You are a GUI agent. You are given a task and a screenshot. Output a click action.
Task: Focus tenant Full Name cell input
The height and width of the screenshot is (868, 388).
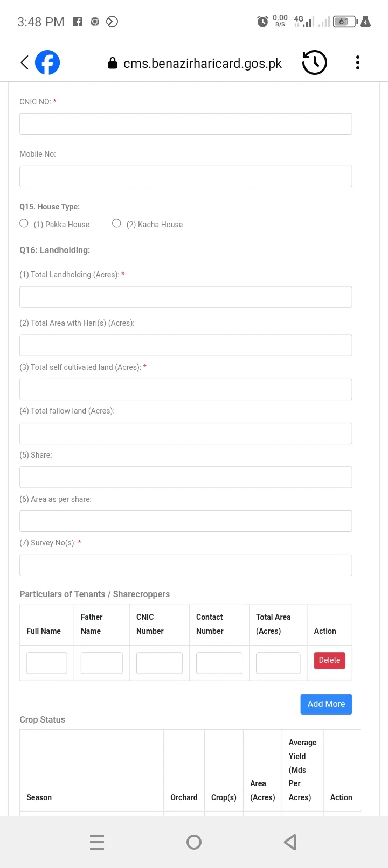point(47,663)
